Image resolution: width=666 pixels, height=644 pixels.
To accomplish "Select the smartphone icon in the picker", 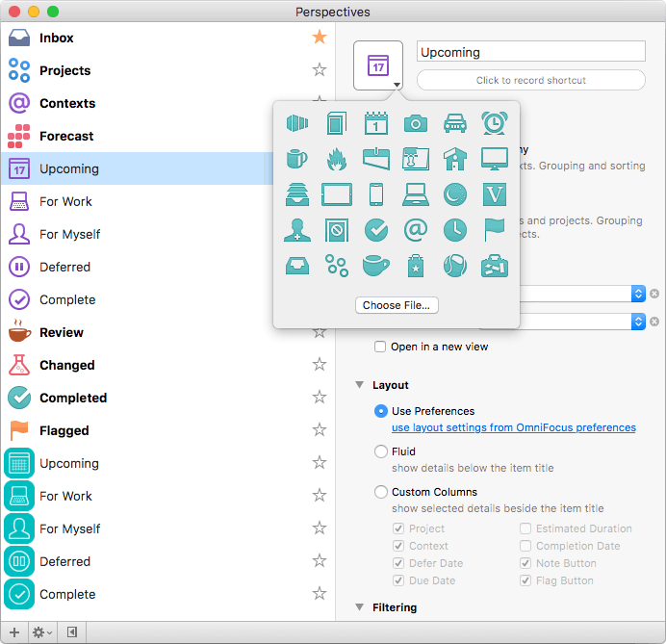I will click(x=376, y=194).
